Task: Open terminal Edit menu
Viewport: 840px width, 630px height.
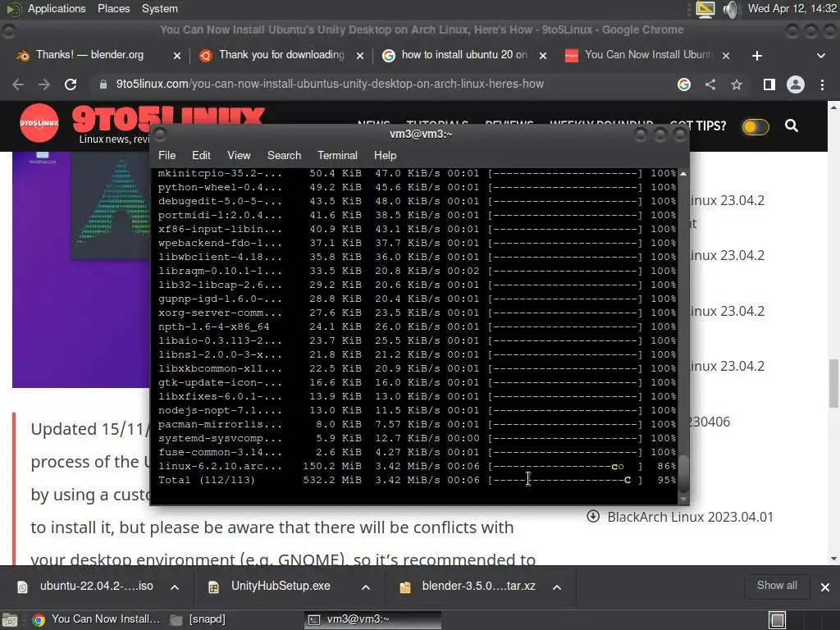Action: coord(201,155)
